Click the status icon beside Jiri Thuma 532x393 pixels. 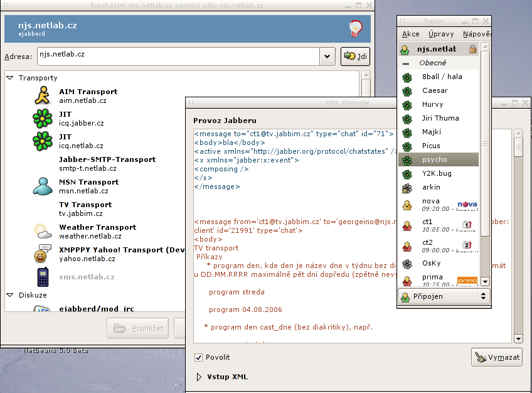click(x=407, y=119)
